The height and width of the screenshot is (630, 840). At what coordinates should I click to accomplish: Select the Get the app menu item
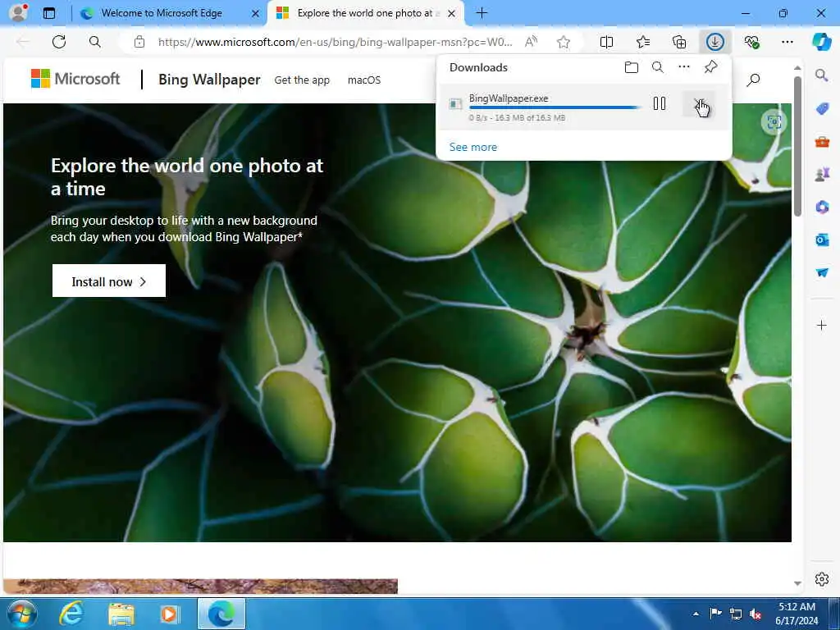[302, 80]
